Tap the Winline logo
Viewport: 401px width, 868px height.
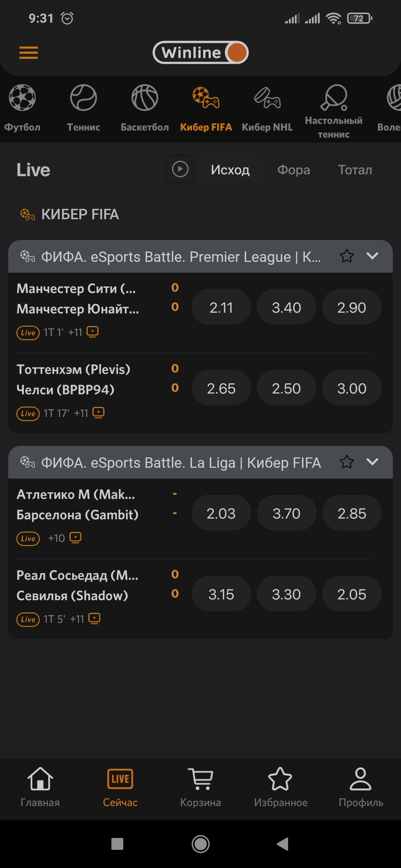[x=200, y=53]
